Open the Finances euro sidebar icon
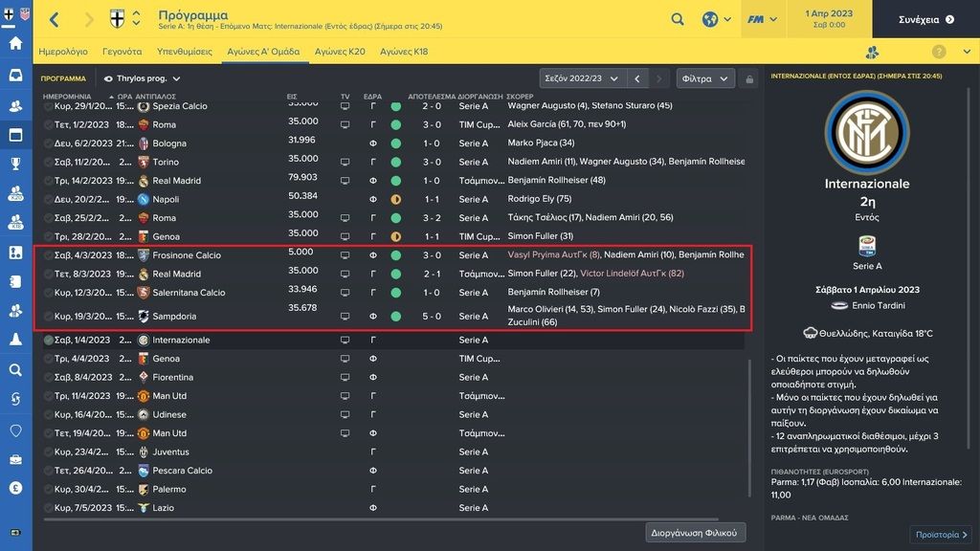This screenshot has width=980, height=551. [15, 487]
